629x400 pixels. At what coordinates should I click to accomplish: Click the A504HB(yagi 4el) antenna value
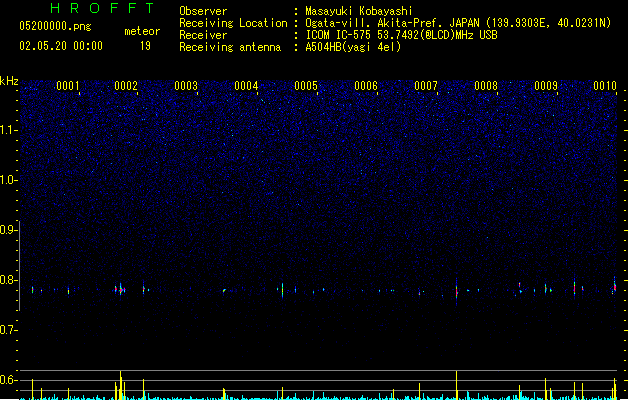pyautogui.click(x=353, y=47)
